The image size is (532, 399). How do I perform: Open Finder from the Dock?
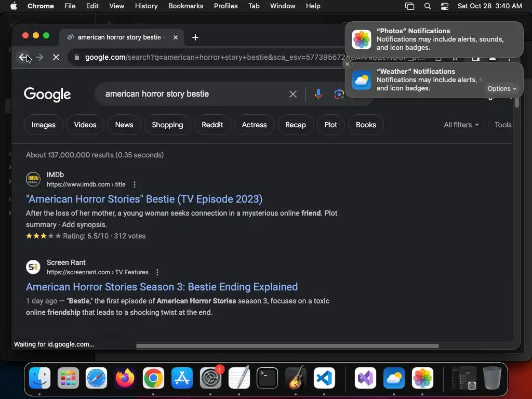(x=39, y=378)
